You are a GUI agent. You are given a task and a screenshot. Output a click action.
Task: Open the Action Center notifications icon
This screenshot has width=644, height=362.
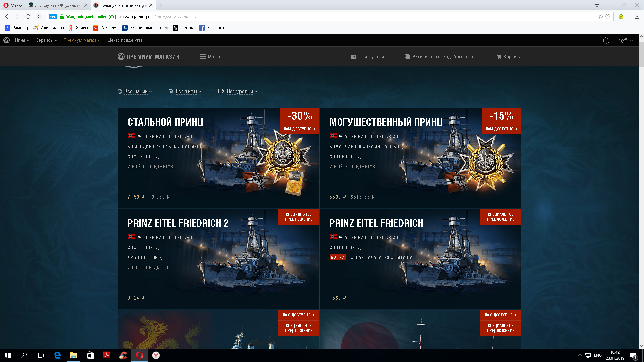click(x=633, y=355)
